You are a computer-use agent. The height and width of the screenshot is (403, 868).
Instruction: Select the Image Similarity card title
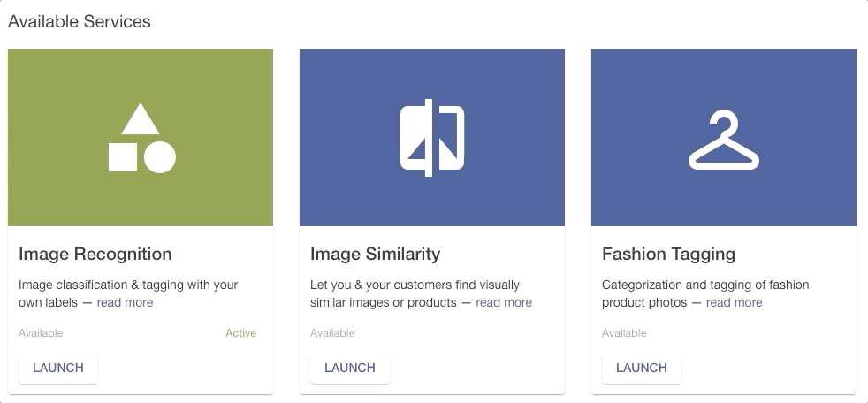point(376,255)
